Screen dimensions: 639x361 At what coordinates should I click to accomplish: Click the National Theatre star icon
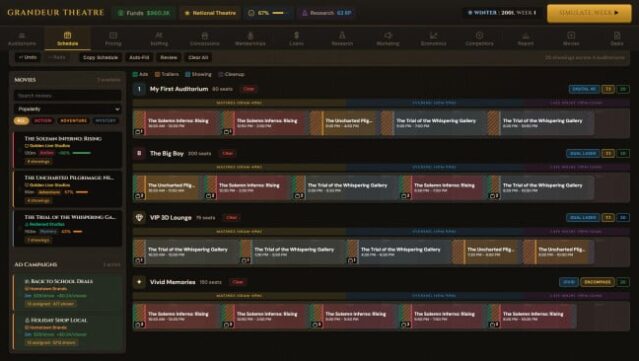coord(187,13)
